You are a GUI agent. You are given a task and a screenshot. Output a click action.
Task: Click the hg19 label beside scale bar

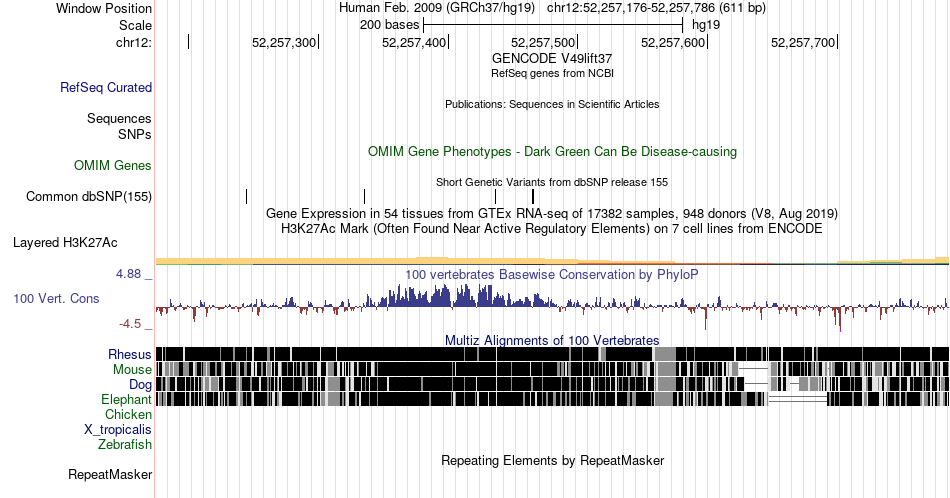pos(706,25)
